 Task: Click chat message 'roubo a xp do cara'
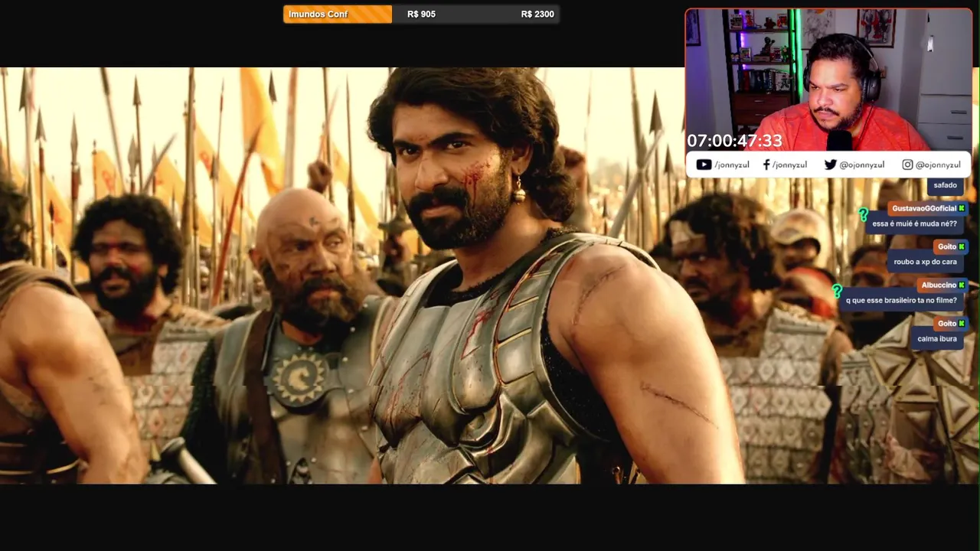pos(925,262)
